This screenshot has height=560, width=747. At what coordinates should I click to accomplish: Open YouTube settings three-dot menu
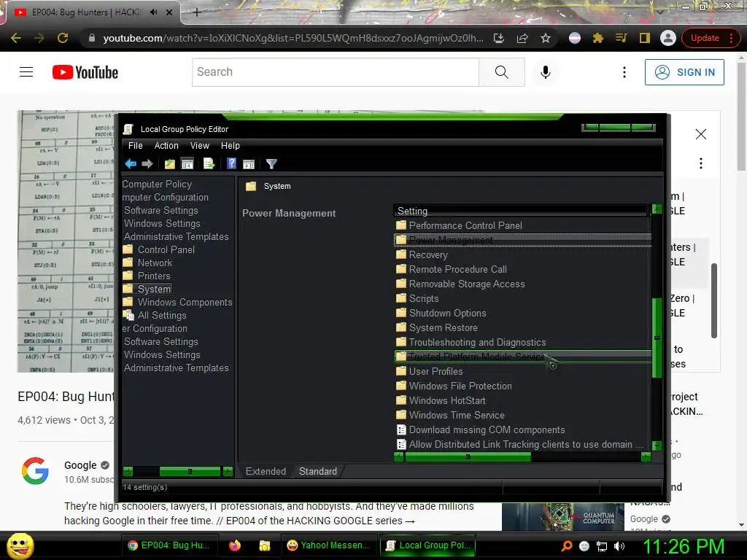[x=624, y=72]
